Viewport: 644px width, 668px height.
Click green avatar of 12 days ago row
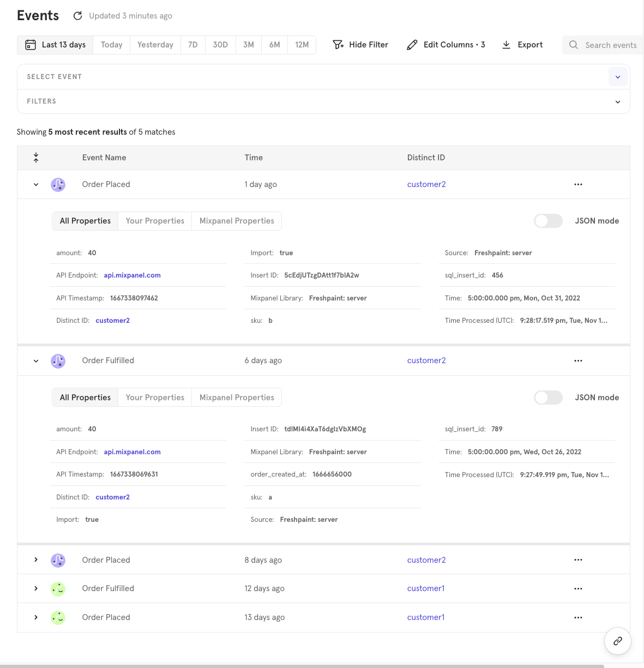tap(58, 588)
